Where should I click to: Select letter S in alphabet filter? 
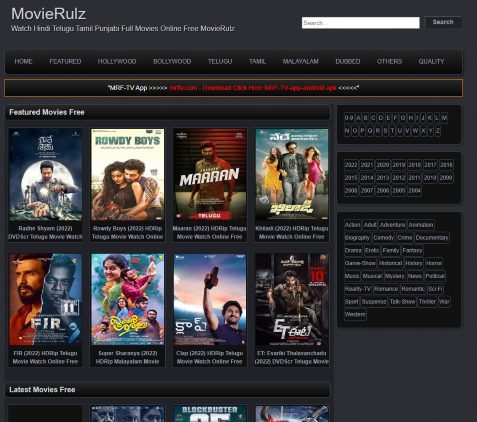385,131
